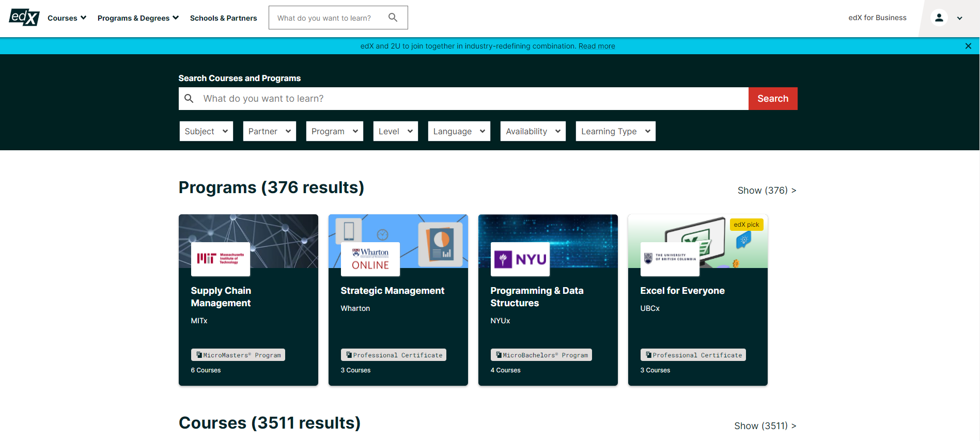Open Programming & Data Structures title
980x441 pixels.
tap(537, 297)
